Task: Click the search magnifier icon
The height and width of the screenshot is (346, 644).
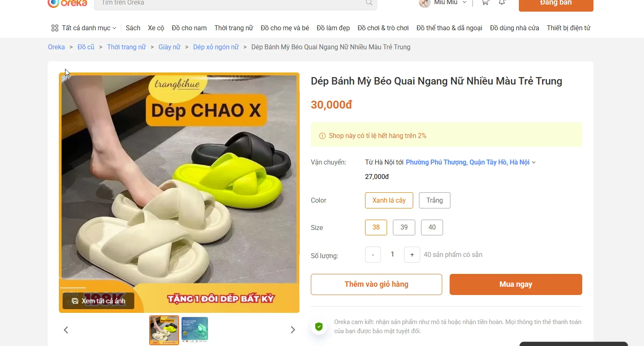Action: pos(369,3)
